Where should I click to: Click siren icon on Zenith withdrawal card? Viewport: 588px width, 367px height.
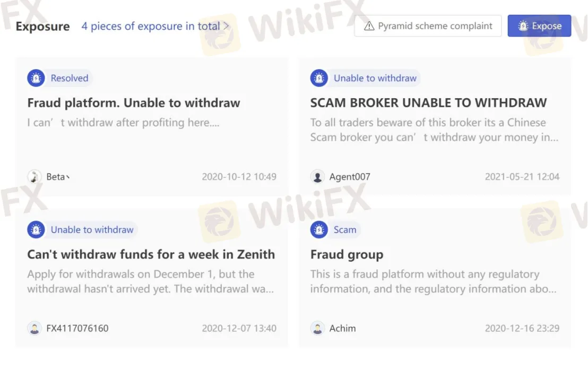[x=36, y=230]
